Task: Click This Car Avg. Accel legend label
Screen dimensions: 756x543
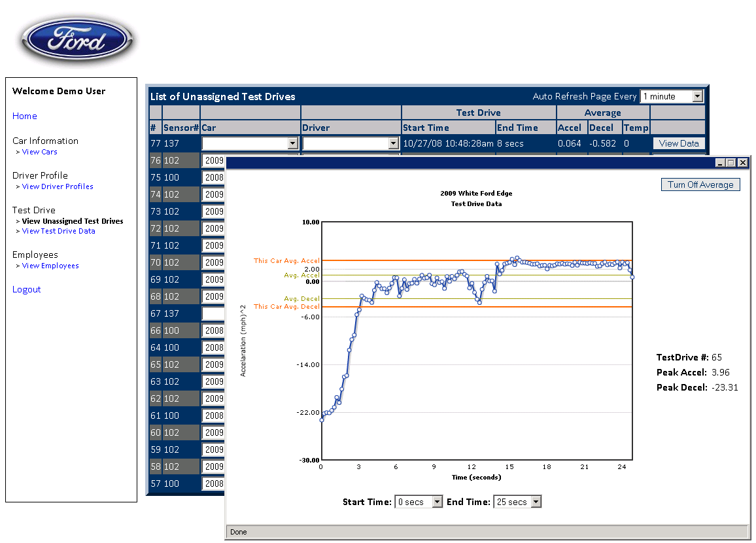Action: [286, 260]
